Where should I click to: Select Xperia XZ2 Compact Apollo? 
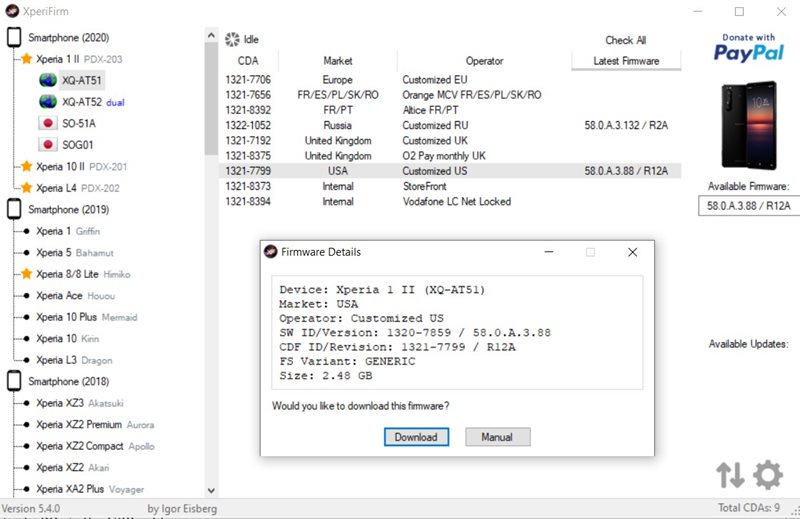pyautogui.click(x=95, y=446)
